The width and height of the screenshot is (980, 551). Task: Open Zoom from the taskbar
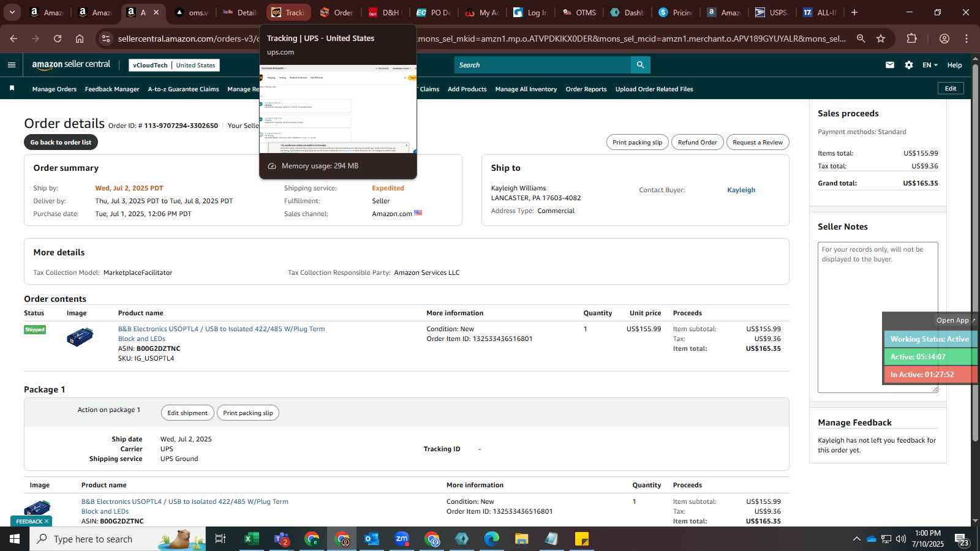pos(402,539)
